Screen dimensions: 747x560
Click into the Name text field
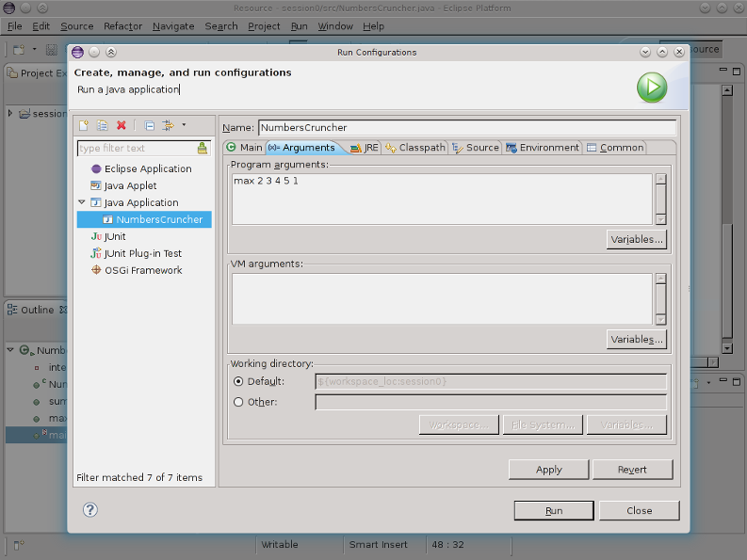point(466,127)
